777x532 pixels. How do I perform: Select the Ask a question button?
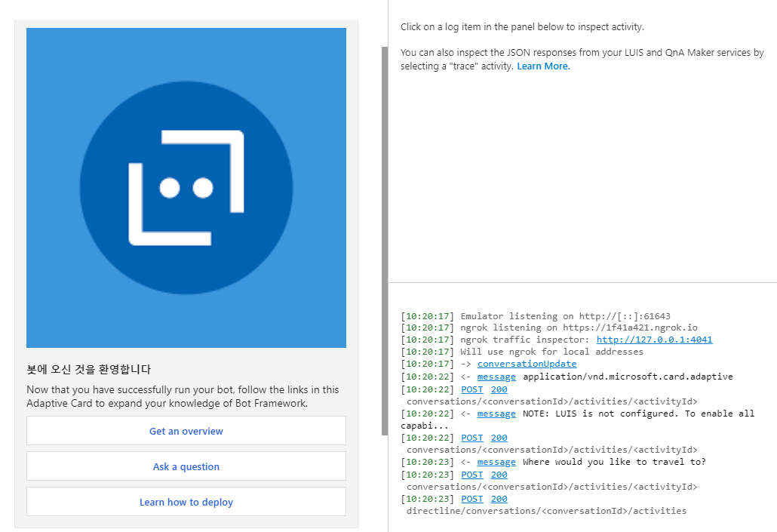coord(186,466)
